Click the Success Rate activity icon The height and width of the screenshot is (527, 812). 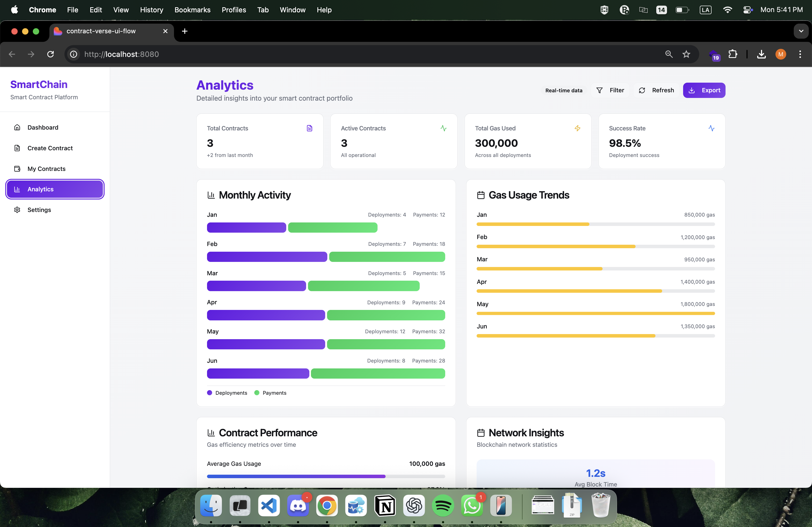(x=711, y=128)
